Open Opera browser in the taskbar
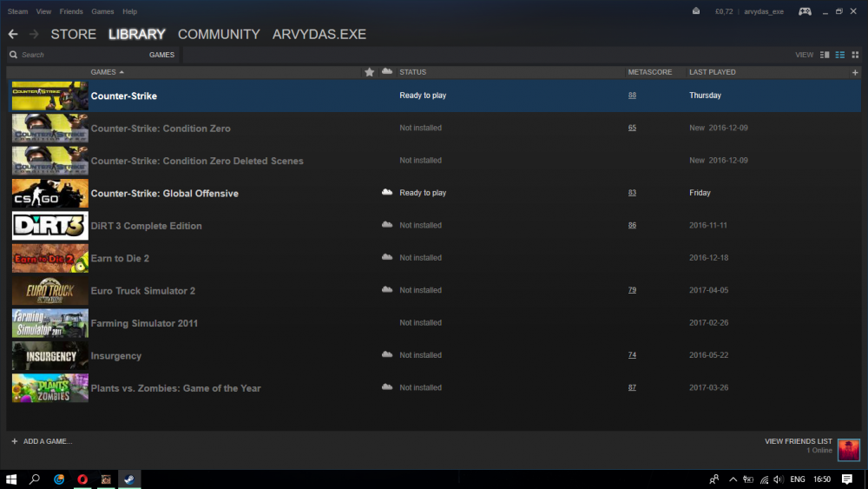The image size is (868, 489). pyautogui.click(x=82, y=479)
